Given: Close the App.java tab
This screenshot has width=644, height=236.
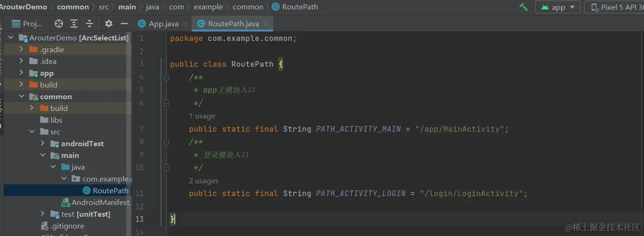Looking at the screenshot, I should pyautogui.click(x=186, y=24).
